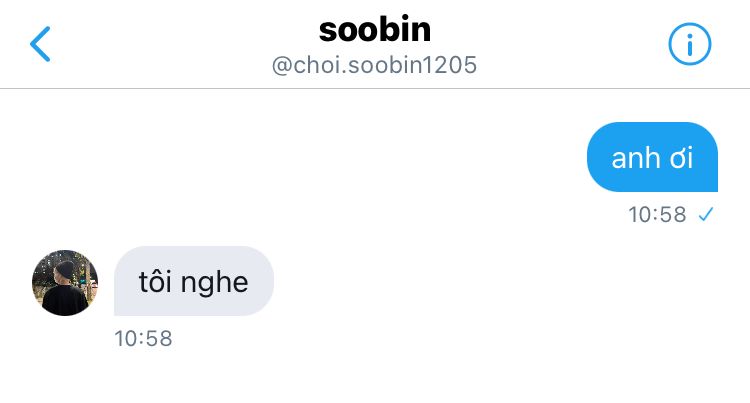
Task: Click the word "ơi" in blue bubble
Action: pos(681,158)
